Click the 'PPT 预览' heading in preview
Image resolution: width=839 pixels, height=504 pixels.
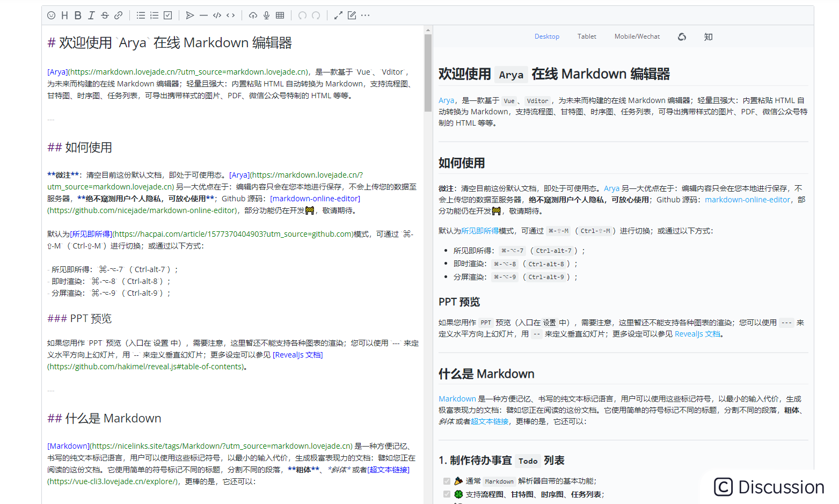pos(459,302)
